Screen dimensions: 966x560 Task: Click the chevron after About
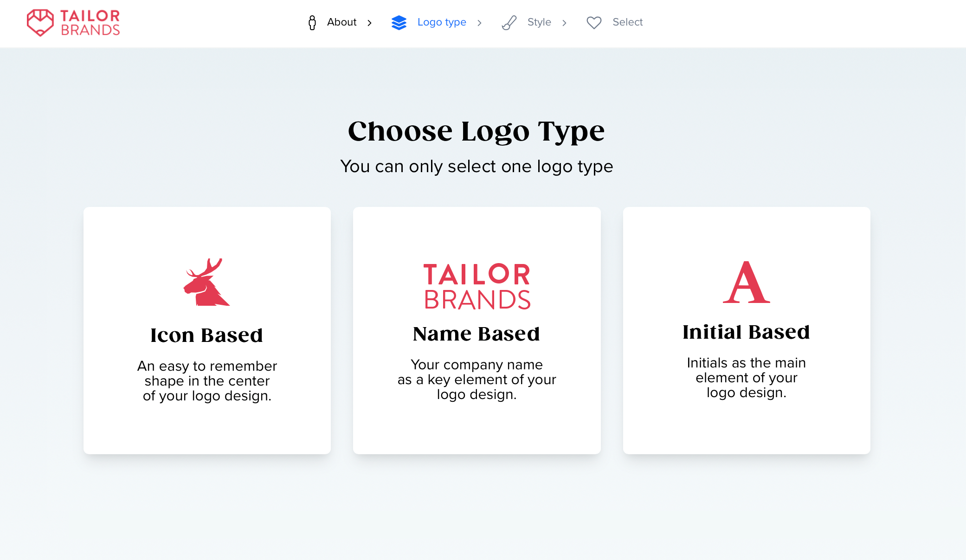point(369,23)
